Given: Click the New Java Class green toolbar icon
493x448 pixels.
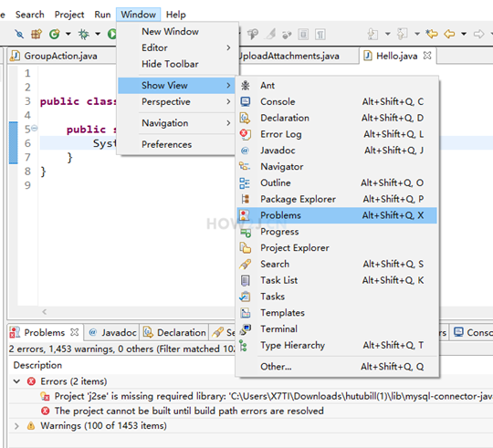Looking at the screenshot, I should pyautogui.click(x=55, y=34).
